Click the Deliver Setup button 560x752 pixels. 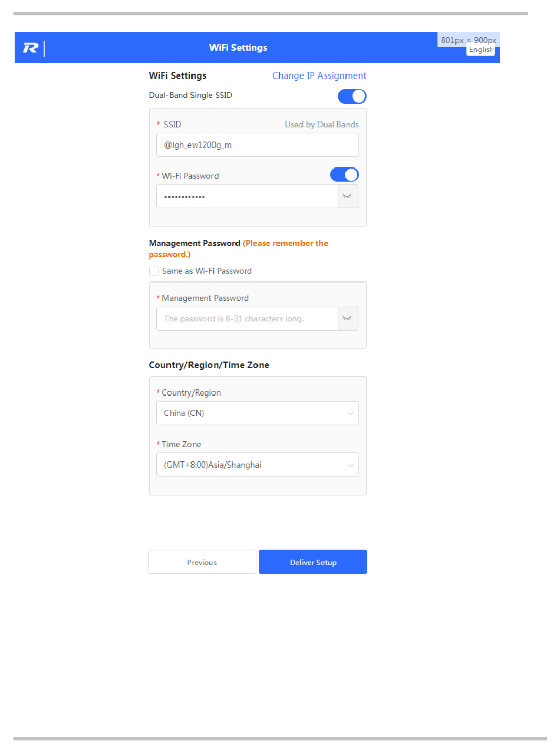coord(313,562)
